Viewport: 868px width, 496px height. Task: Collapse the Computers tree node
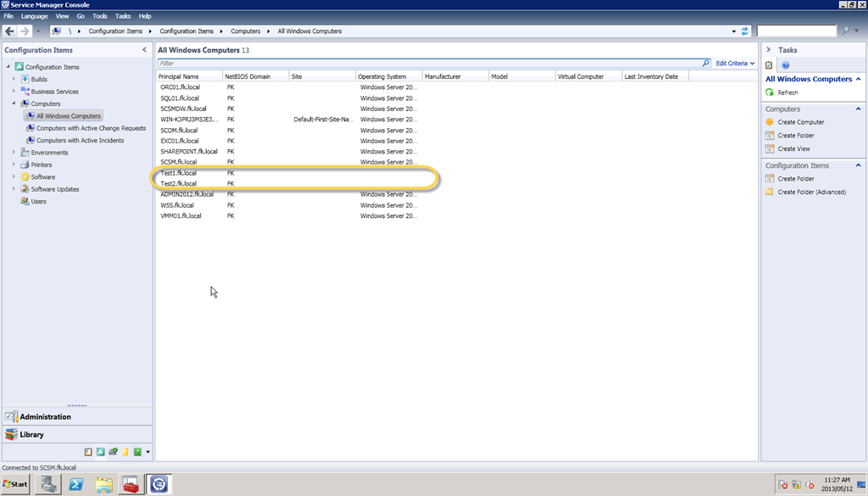tap(14, 103)
